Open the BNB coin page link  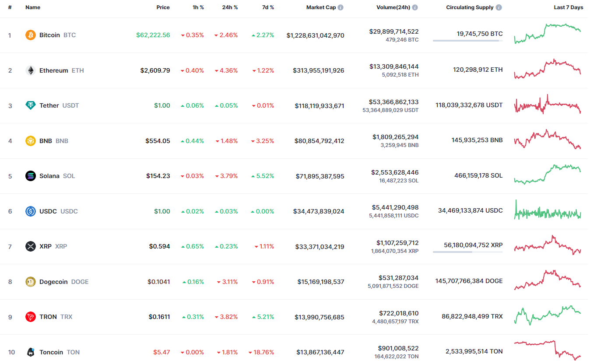pyautogui.click(x=46, y=141)
